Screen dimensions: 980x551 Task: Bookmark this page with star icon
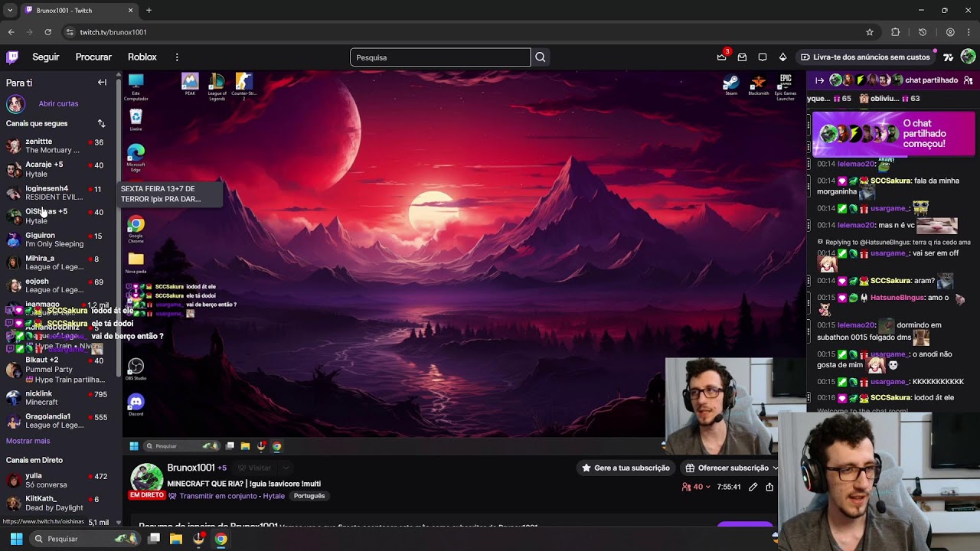coord(870,32)
